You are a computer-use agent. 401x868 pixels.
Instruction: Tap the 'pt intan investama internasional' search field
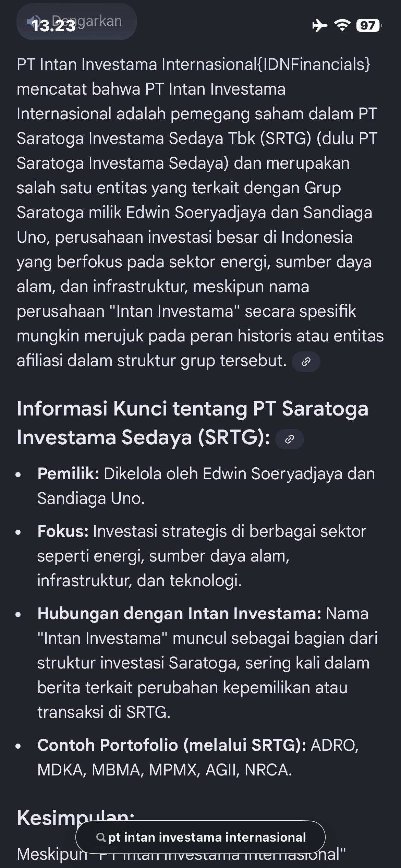207,837
